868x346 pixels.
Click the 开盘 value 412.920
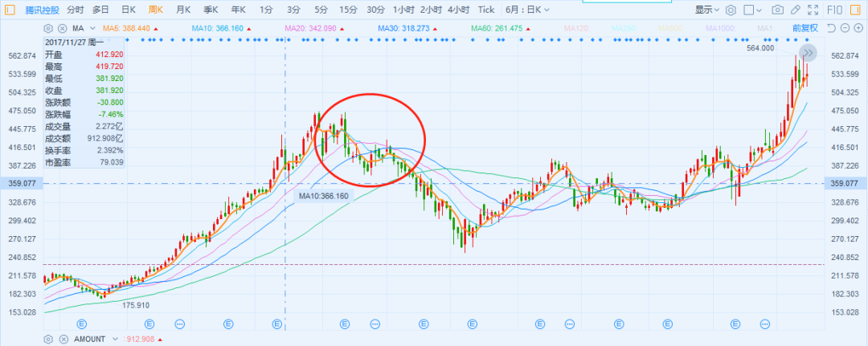pos(109,55)
